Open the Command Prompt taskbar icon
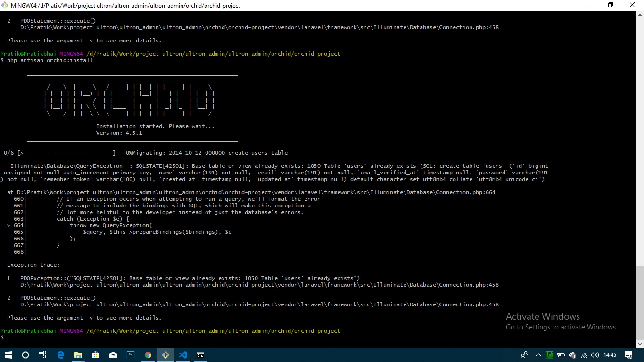Screen dimensions: 644x362 click(x=200, y=355)
